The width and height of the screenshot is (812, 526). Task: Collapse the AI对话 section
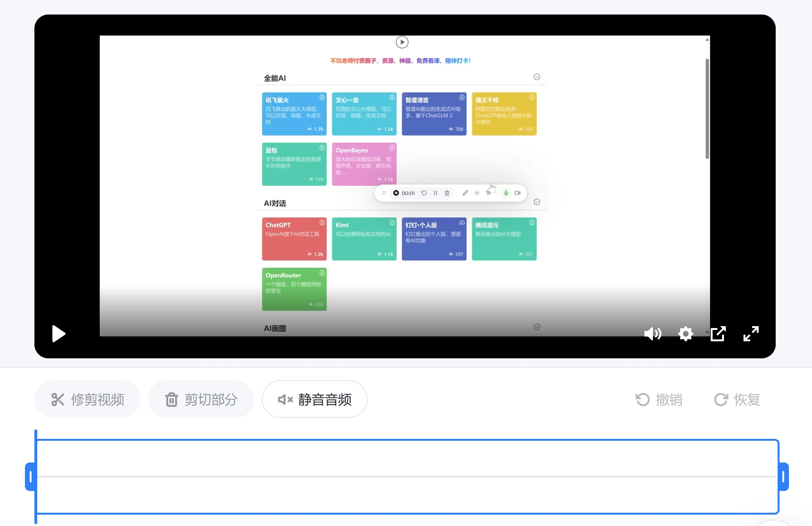pos(537,202)
